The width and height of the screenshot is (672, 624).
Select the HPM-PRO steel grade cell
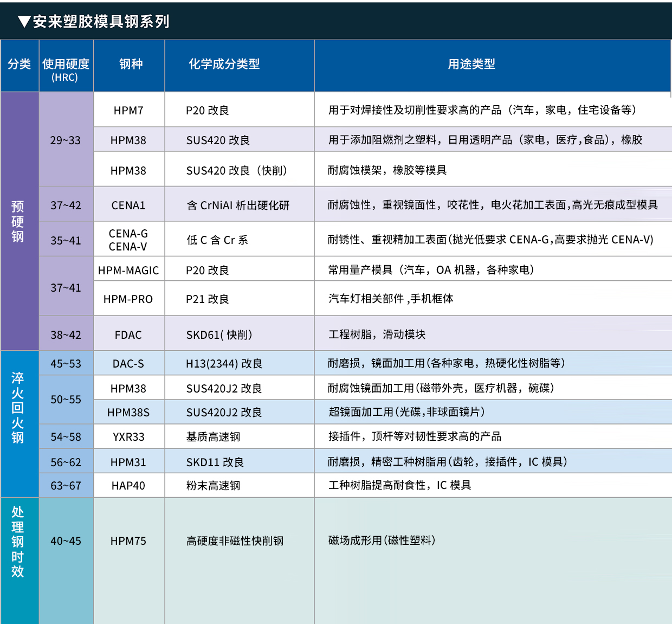[128, 299]
